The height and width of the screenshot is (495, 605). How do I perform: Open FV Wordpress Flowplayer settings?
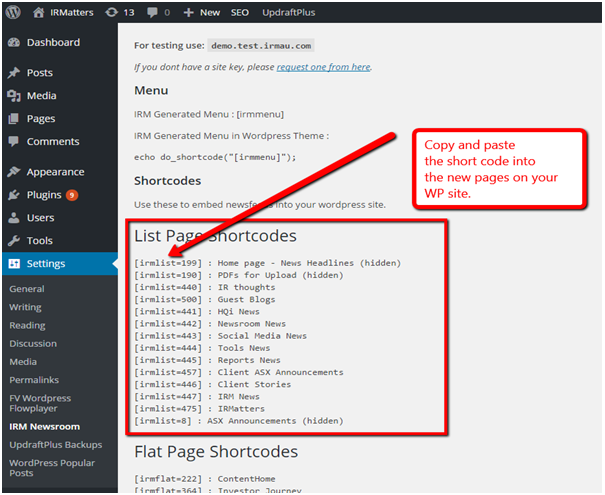(40, 403)
